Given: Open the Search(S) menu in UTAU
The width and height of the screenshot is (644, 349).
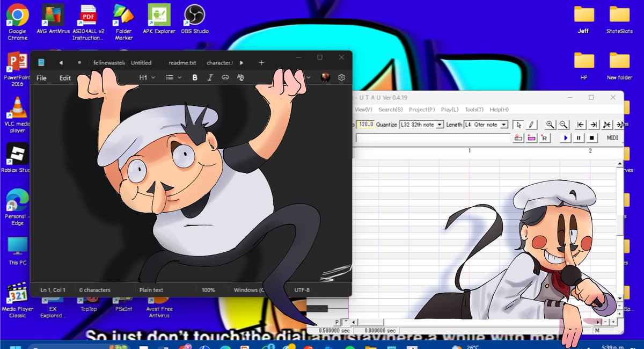Looking at the screenshot, I should [x=390, y=110].
